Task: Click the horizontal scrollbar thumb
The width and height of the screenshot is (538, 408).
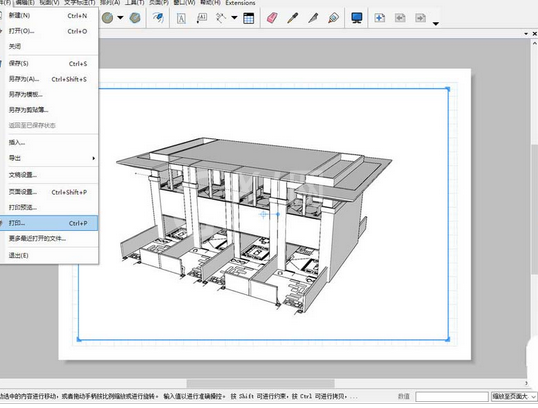Action: (261, 383)
